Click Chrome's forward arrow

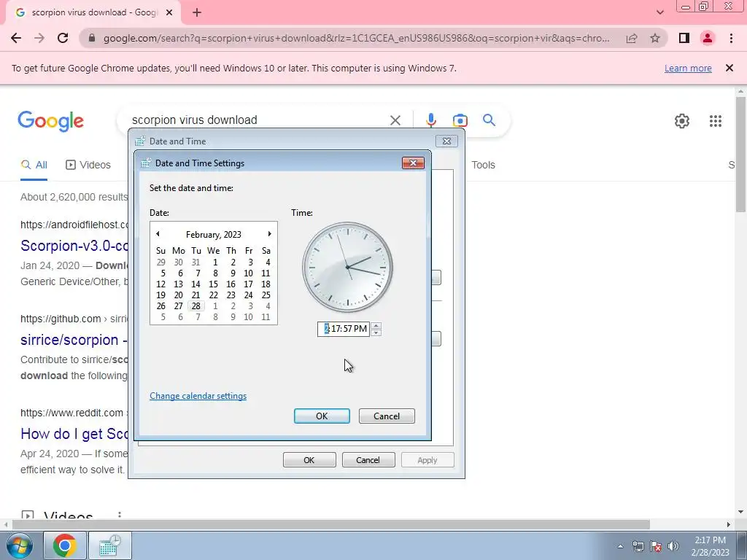point(39,38)
